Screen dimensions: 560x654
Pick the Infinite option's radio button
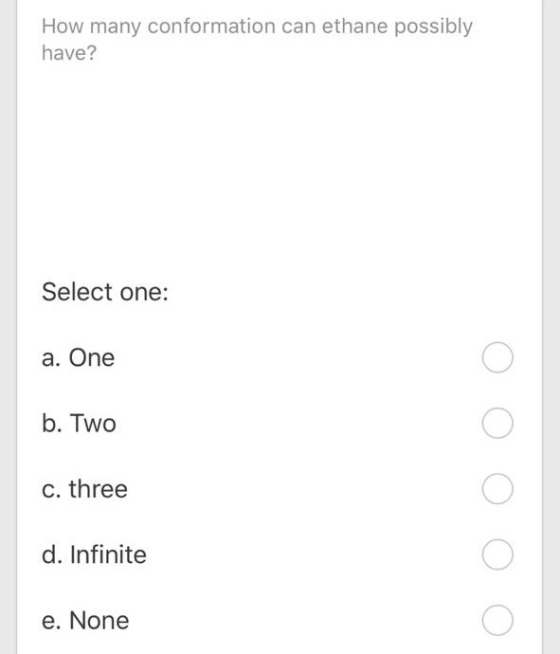coord(497,554)
